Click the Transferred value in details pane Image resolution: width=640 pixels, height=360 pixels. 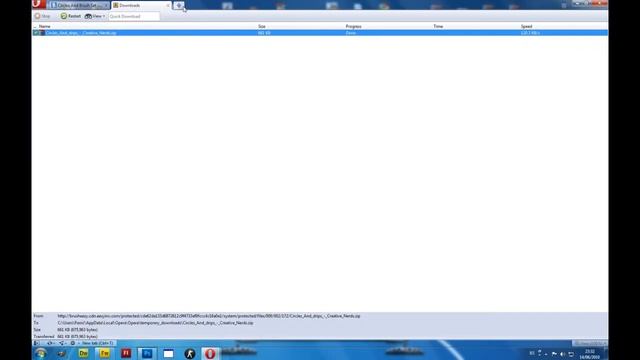77,337
